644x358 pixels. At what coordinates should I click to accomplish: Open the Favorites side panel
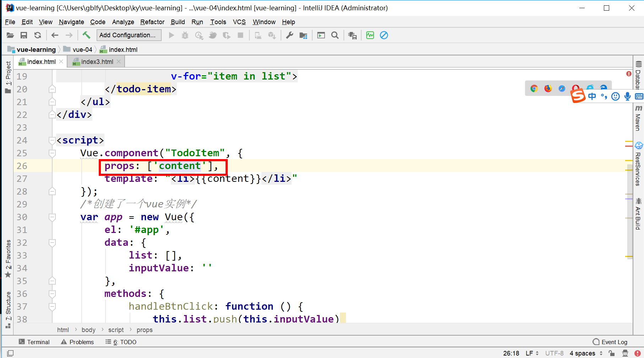[x=8, y=259]
